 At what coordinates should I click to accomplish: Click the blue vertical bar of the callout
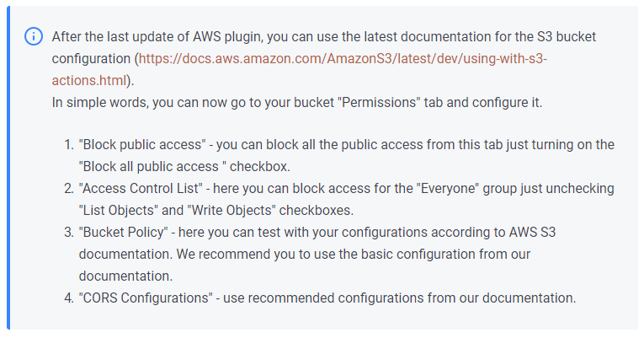[8, 168]
